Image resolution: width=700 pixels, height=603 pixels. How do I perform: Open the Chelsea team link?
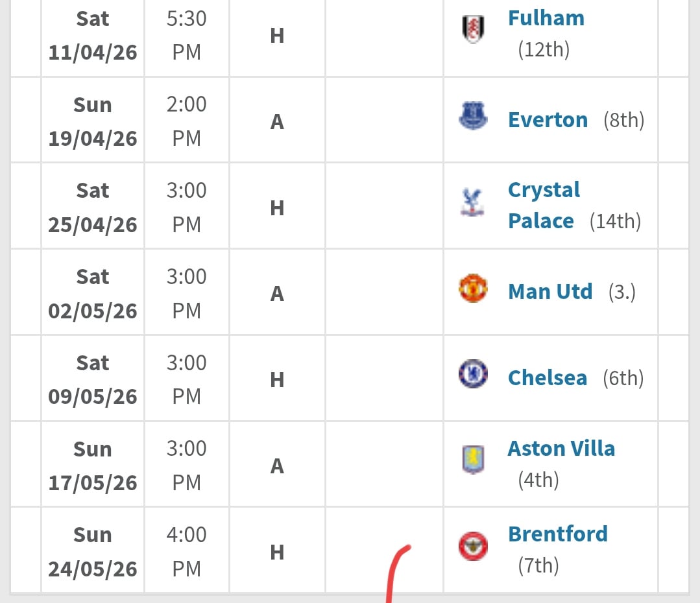(x=548, y=378)
